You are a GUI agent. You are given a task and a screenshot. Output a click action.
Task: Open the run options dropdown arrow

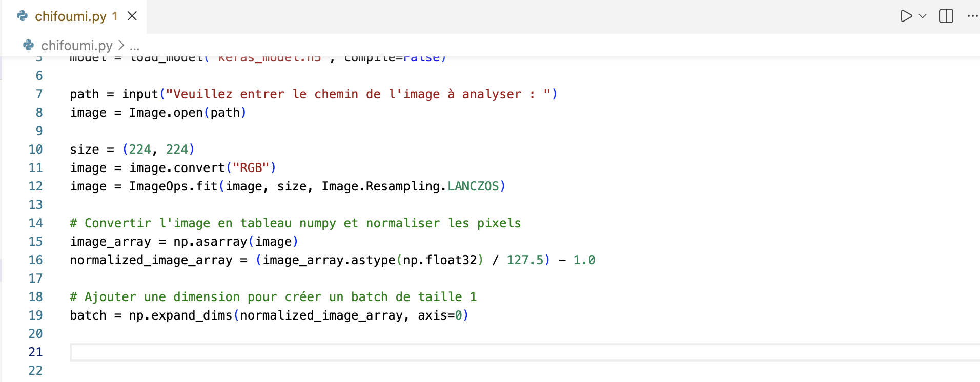pos(923,16)
